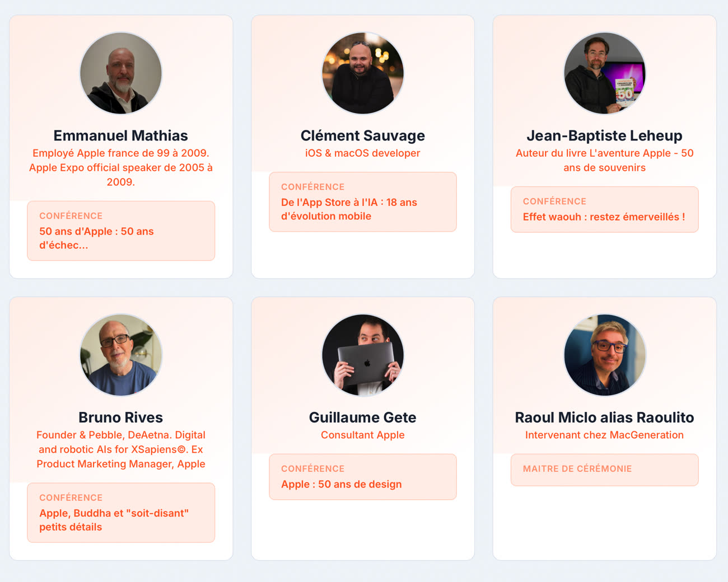Viewport: 728px width, 582px height.
Task: Click Raoul Miclo's avatar thumbnail
Action: click(605, 355)
